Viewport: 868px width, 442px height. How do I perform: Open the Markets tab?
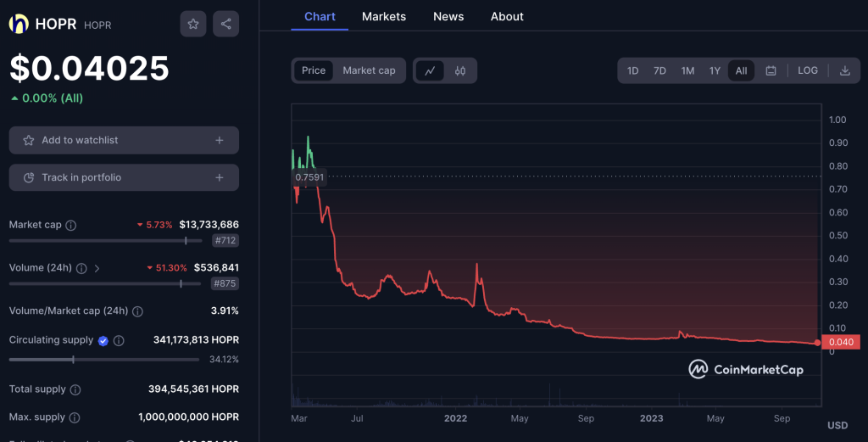pyautogui.click(x=384, y=17)
